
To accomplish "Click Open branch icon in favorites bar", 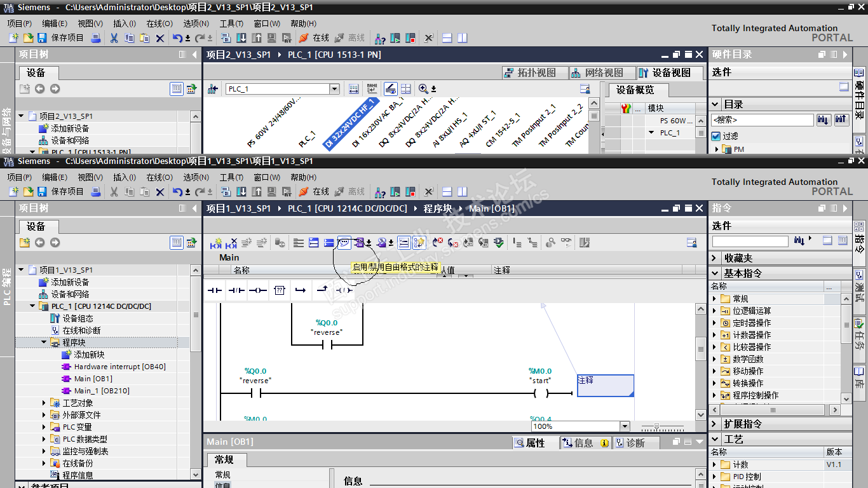I will [300, 290].
